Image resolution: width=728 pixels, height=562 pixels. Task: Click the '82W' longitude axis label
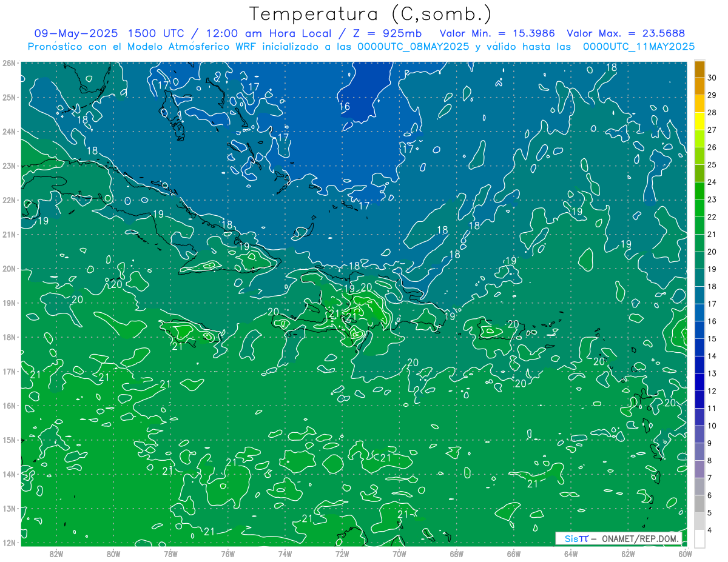pos(56,553)
